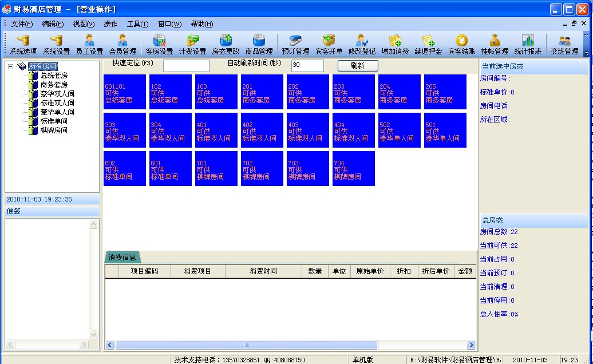The image size is (593, 364).
Task: Select 标准双人间 in room tree
Action: pyautogui.click(x=57, y=102)
